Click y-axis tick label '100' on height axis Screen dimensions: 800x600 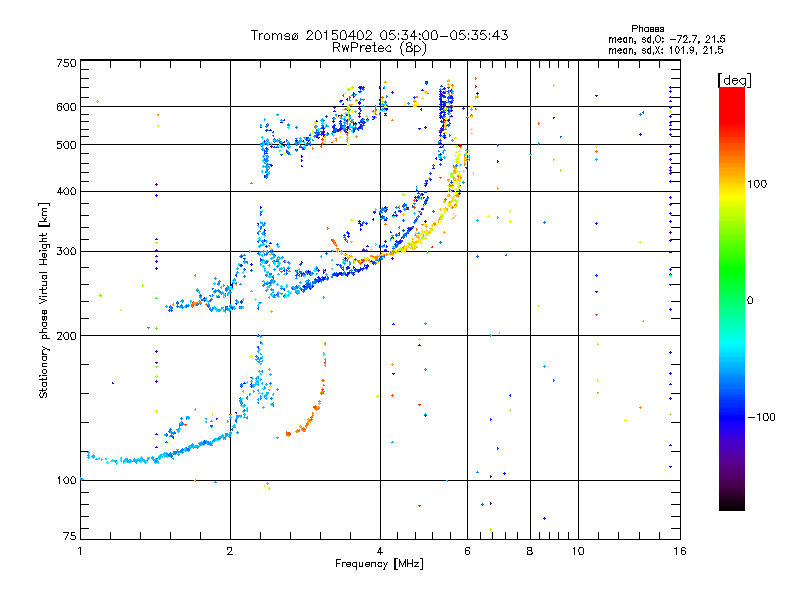(66, 480)
